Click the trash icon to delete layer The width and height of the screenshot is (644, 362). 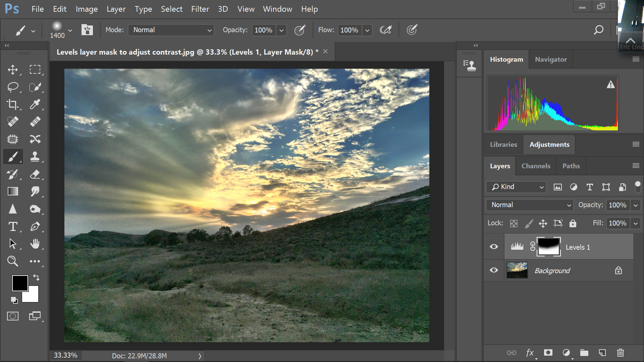tap(621, 353)
